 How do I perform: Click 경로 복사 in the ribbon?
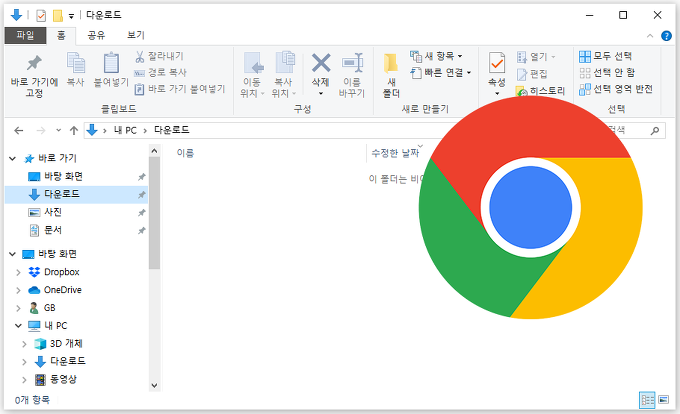tap(160, 72)
